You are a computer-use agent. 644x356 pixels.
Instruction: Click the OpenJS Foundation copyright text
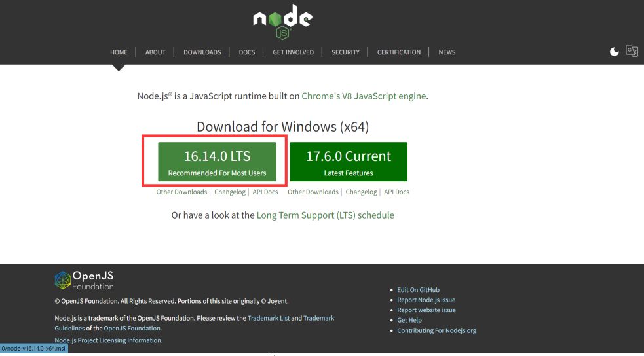171,301
